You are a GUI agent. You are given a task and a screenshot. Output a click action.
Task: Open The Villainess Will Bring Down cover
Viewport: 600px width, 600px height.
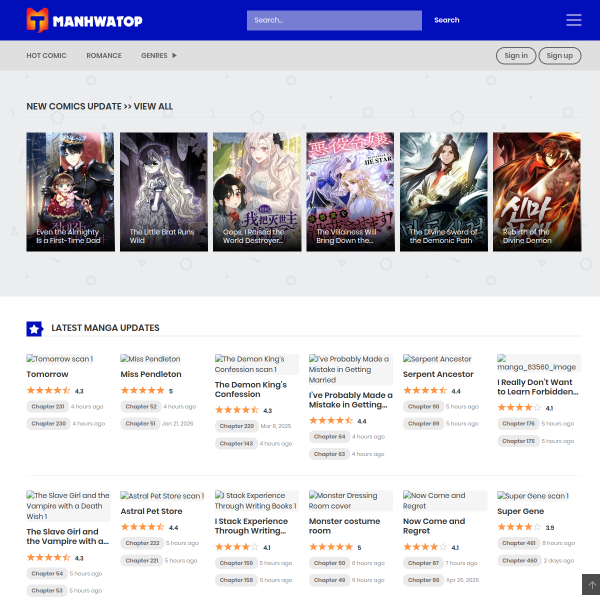pos(350,192)
